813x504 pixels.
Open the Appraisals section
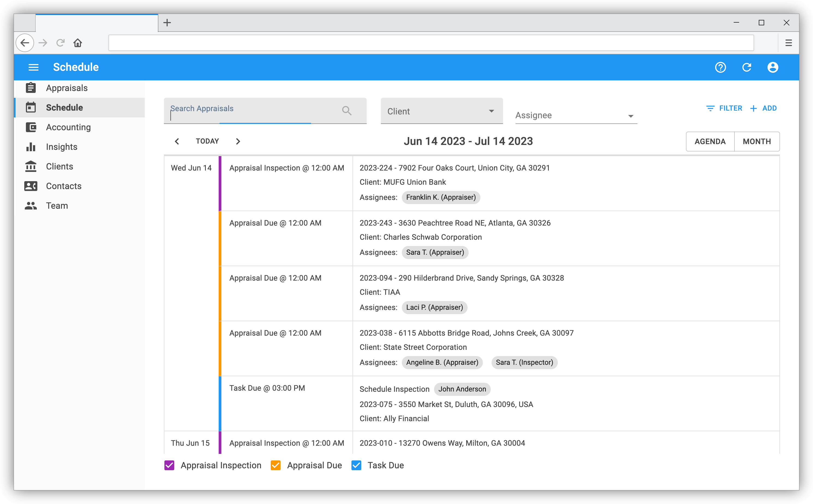(67, 88)
